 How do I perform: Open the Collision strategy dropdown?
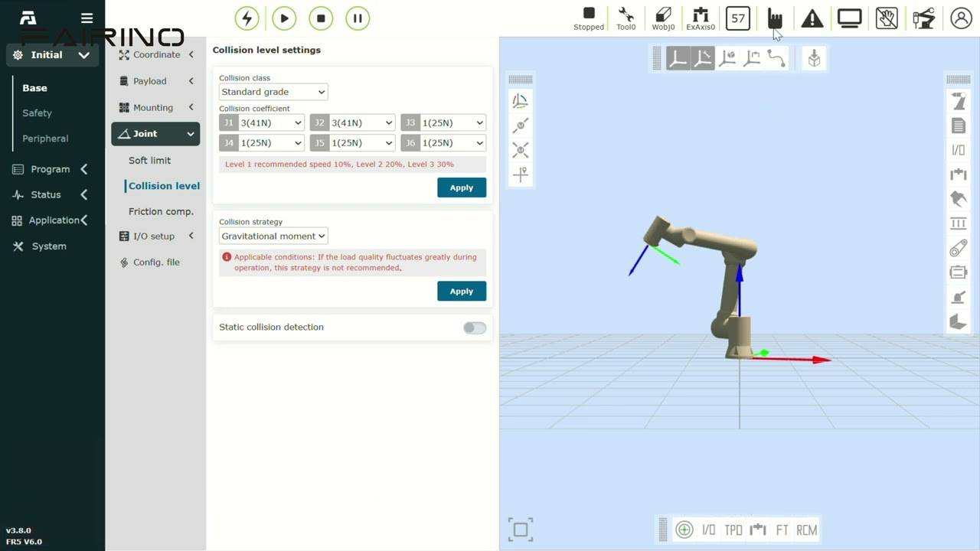tap(273, 236)
